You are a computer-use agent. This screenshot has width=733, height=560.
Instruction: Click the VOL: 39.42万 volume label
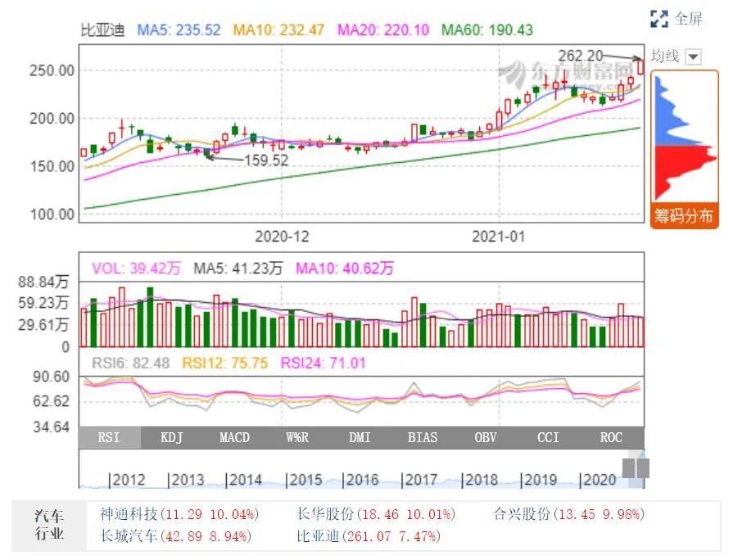click(136, 269)
